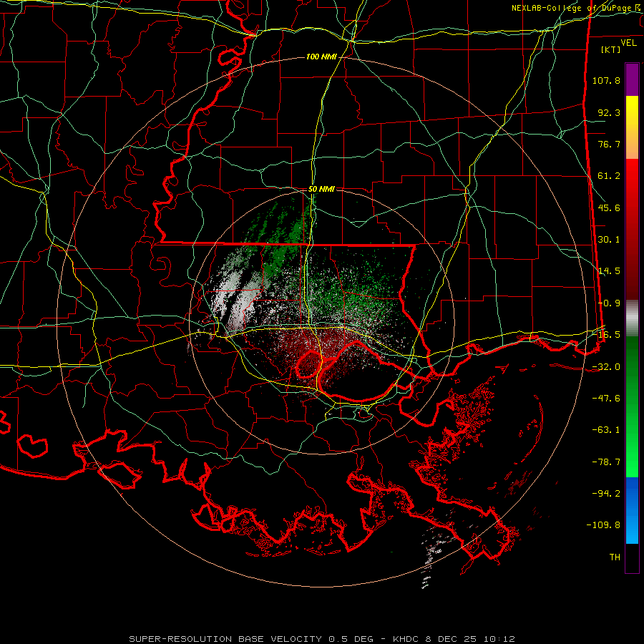Click the purple segment of color bar

point(632,79)
